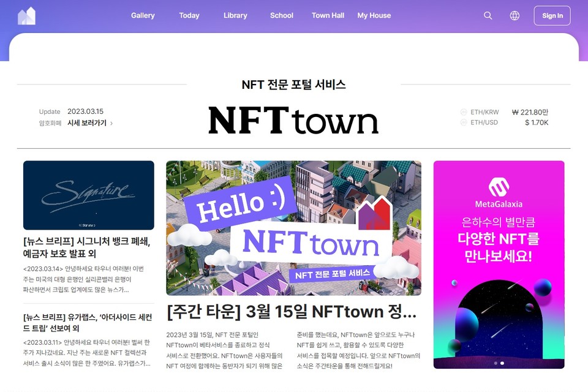Click the My House menu item
This screenshot has height=392, width=588.
374,15
